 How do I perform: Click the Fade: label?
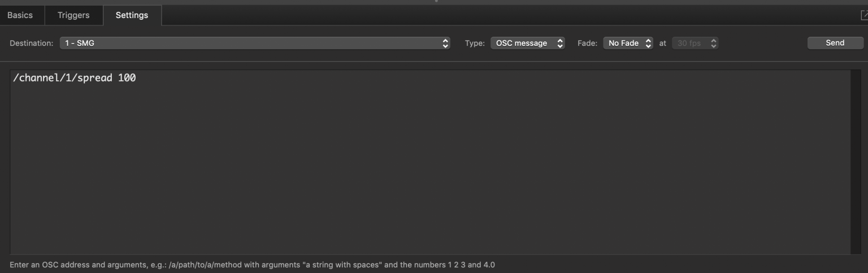[x=587, y=43]
